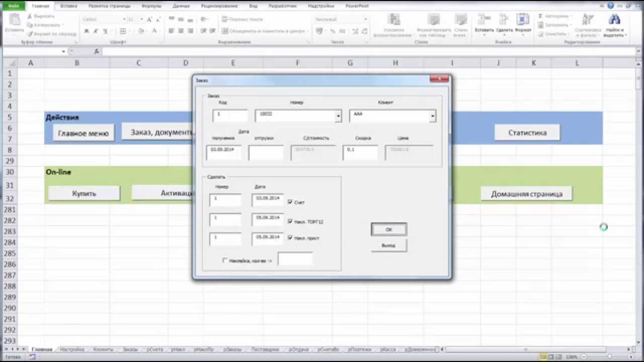This screenshot has width=644, height=362.
Task: Click the Купить button
Action: 84,193
